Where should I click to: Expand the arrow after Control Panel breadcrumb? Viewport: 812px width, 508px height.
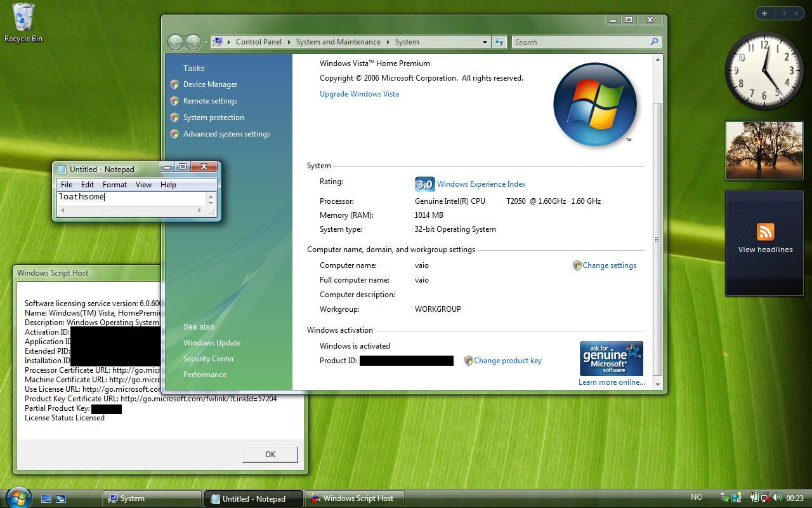point(289,42)
